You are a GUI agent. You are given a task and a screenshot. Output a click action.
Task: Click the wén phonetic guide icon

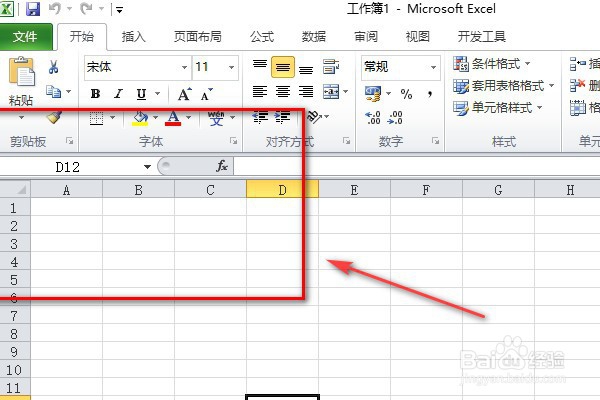216,118
